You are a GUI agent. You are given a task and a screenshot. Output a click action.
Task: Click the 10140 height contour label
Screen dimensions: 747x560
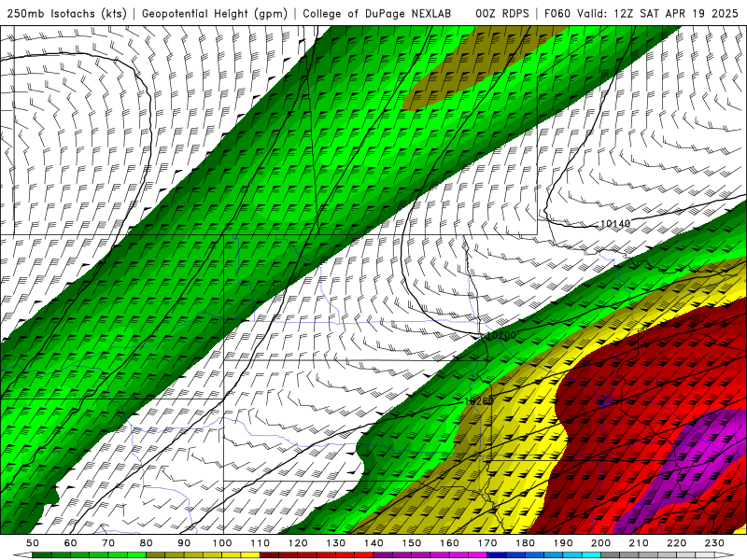coord(615,223)
